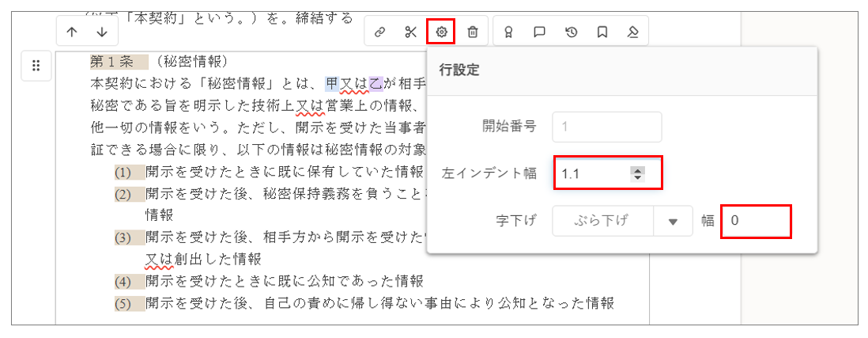Open row settings gear icon

[441, 32]
